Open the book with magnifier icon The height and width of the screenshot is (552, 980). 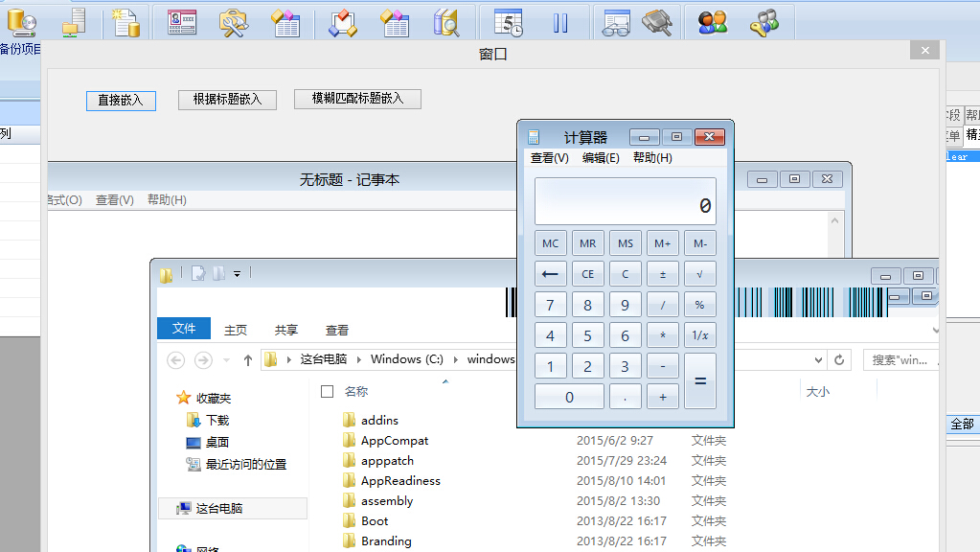tap(446, 23)
